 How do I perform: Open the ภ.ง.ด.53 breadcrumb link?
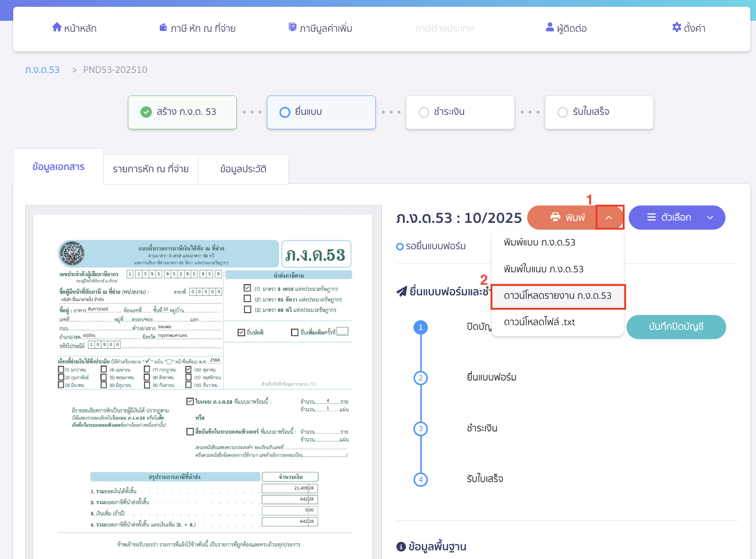pyautogui.click(x=42, y=69)
